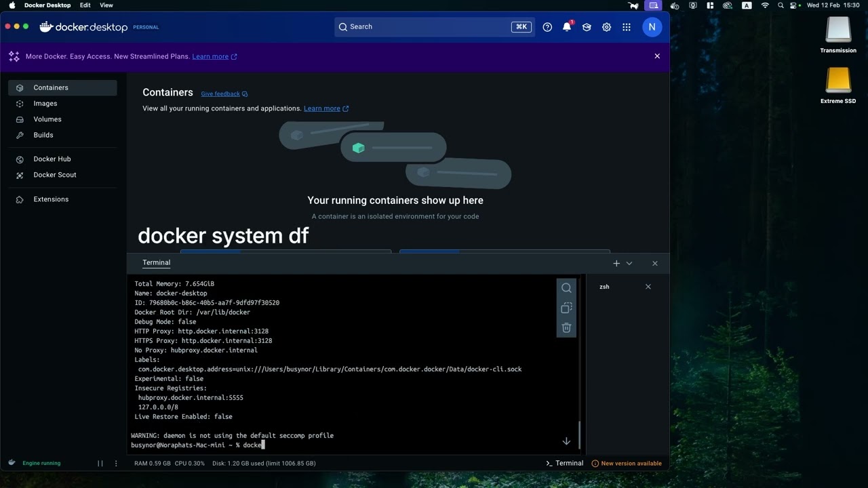Screen dimensions: 868x488
Task: Open the Learning center graduation cap icon
Action: (x=587, y=27)
